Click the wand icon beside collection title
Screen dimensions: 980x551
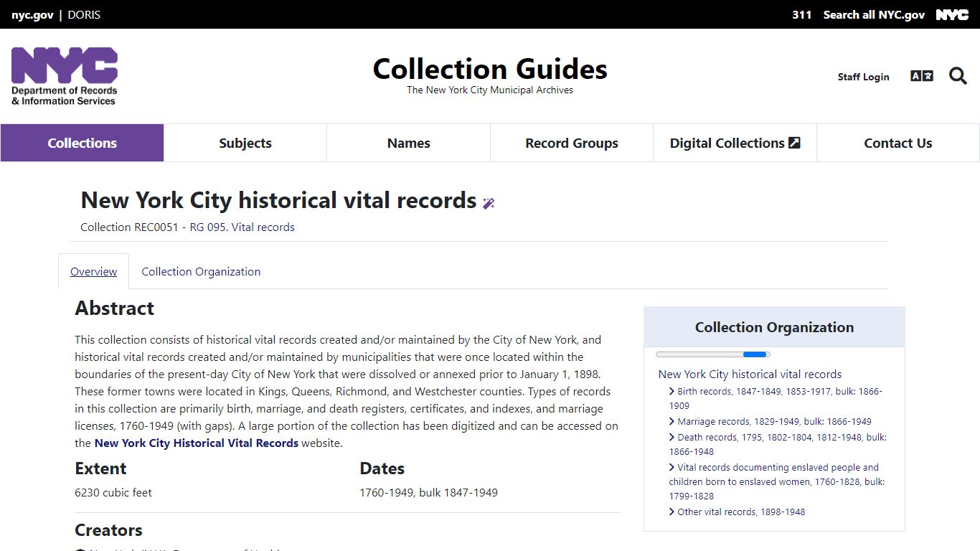[x=489, y=203]
